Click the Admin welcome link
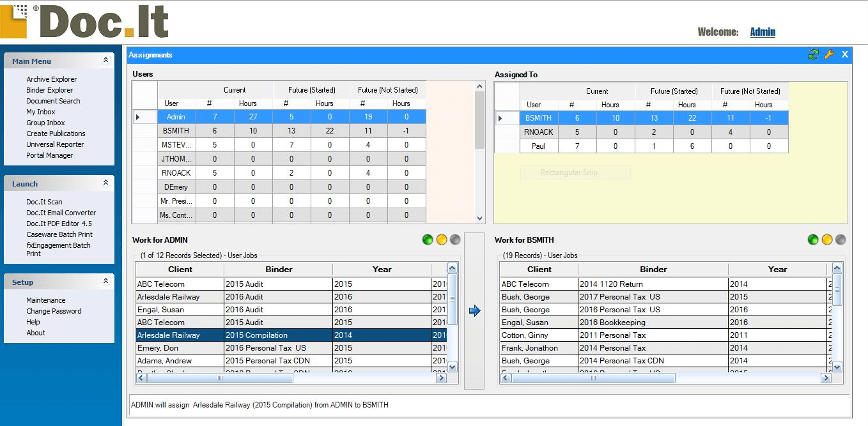The width and height of the screenshot is (868, 426). pos(763,32)
